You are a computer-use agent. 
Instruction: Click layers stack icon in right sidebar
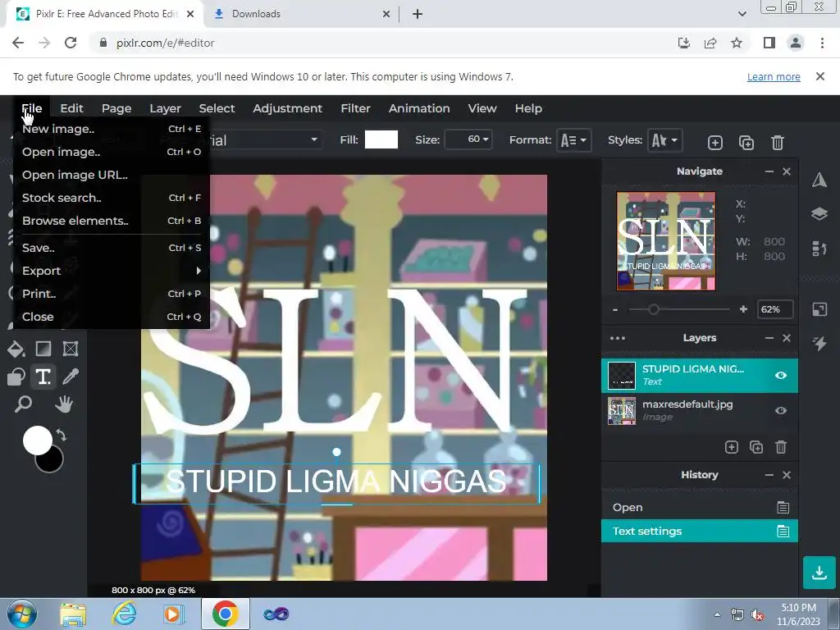[819, 214]
